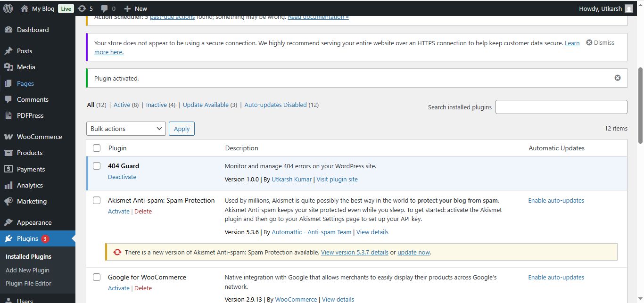The image size is (644, 303).
Task: Filter plugins by Inactive
Action: (x=156, y=105)
